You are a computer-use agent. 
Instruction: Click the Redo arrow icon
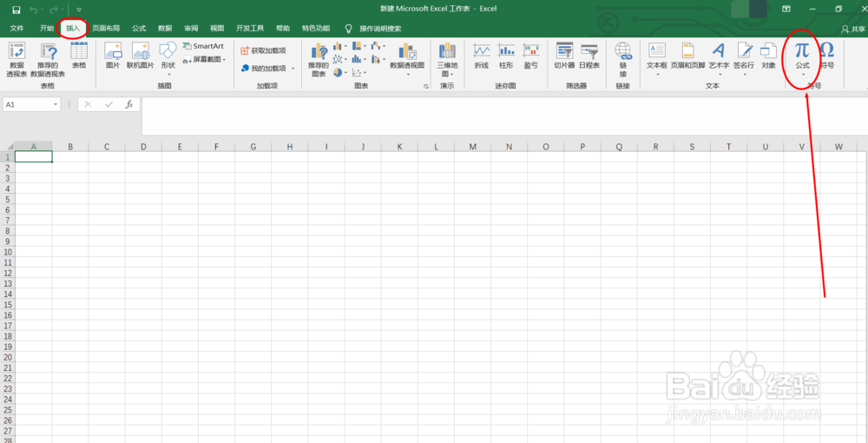(54, 10)
